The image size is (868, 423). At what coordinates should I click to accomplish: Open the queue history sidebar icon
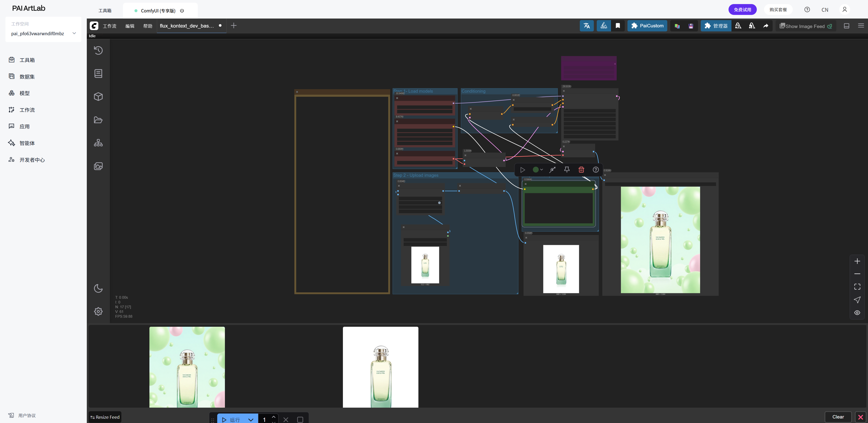pos(98,51)
